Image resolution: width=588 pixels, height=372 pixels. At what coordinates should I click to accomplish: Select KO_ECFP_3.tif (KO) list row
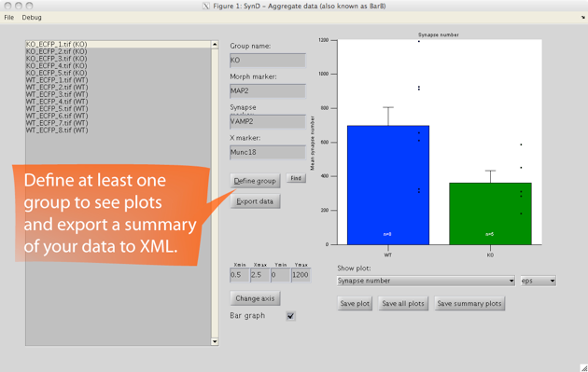click(119, 59)
